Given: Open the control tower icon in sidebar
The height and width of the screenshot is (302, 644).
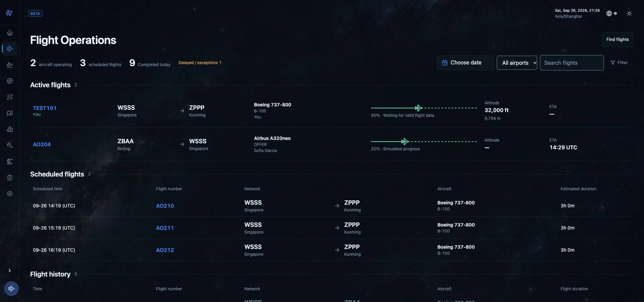Looking at the screenshot, I should 10,161.
